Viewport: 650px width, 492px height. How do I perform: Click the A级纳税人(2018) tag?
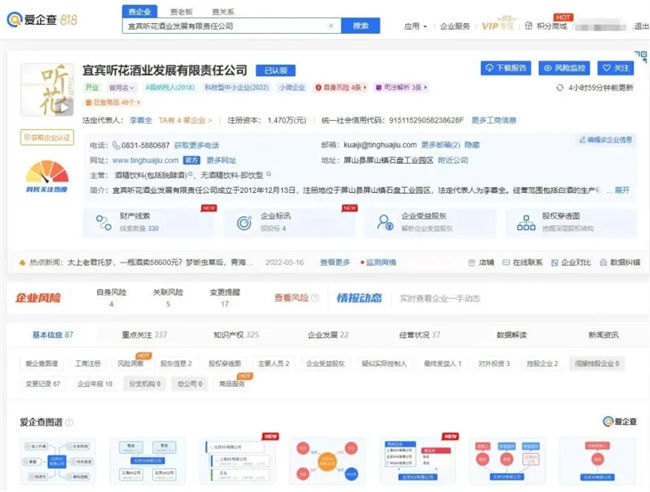(170, 87)
